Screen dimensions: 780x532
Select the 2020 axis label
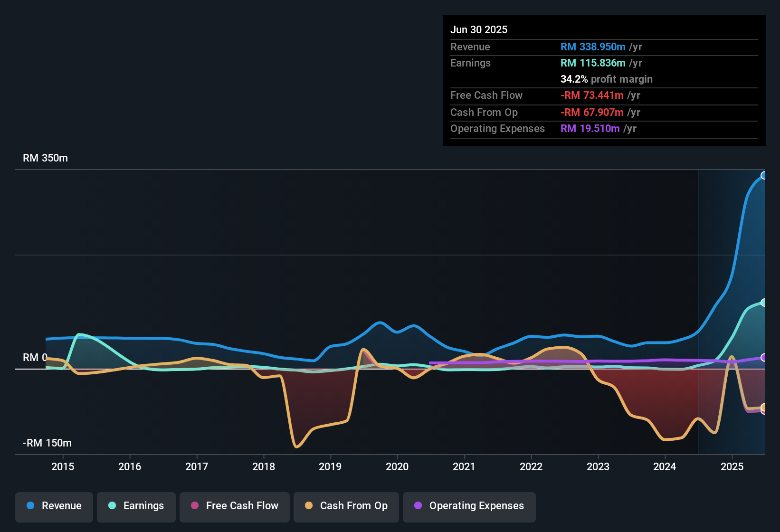coord(398,466)
